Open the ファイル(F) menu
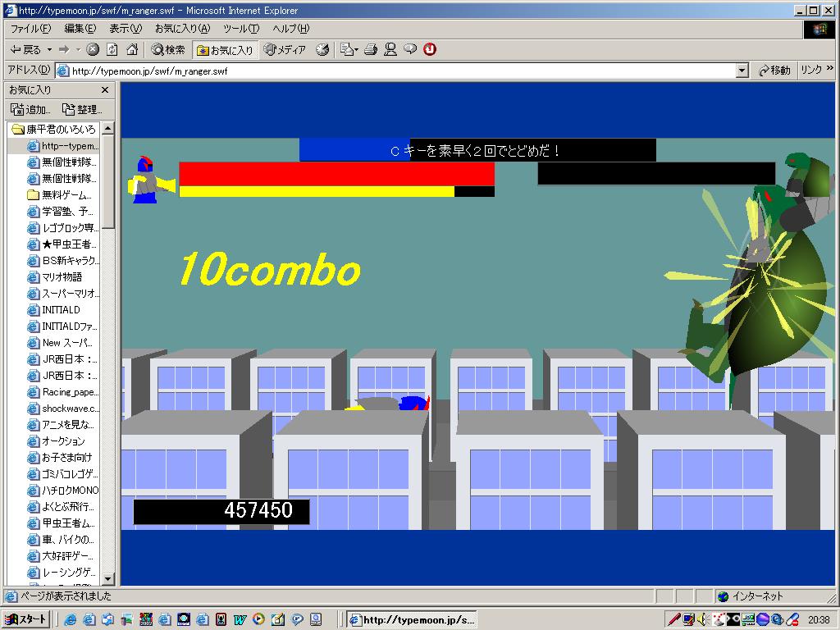840x630 pixels. [x=30, y=29]
